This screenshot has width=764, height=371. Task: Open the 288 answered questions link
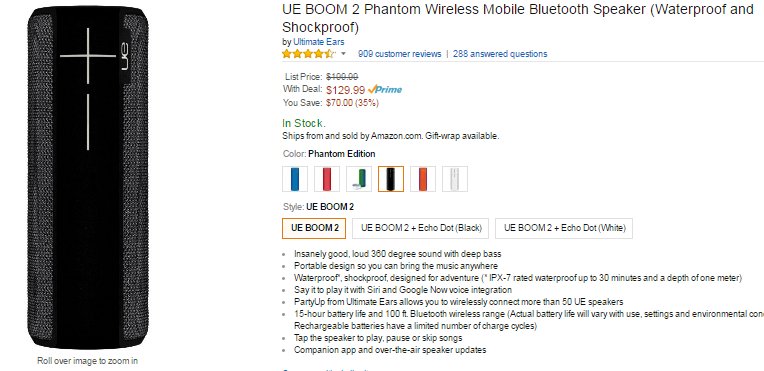(500, 54)
